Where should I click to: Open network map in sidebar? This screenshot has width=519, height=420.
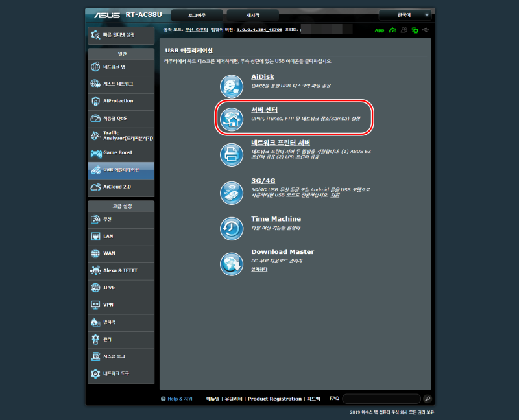(121, 67)
